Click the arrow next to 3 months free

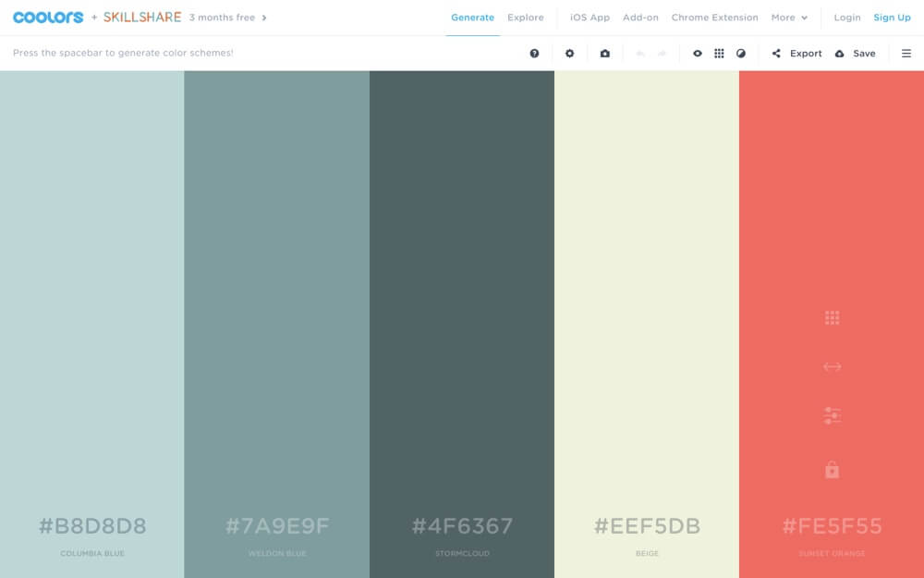click(264, 18)
